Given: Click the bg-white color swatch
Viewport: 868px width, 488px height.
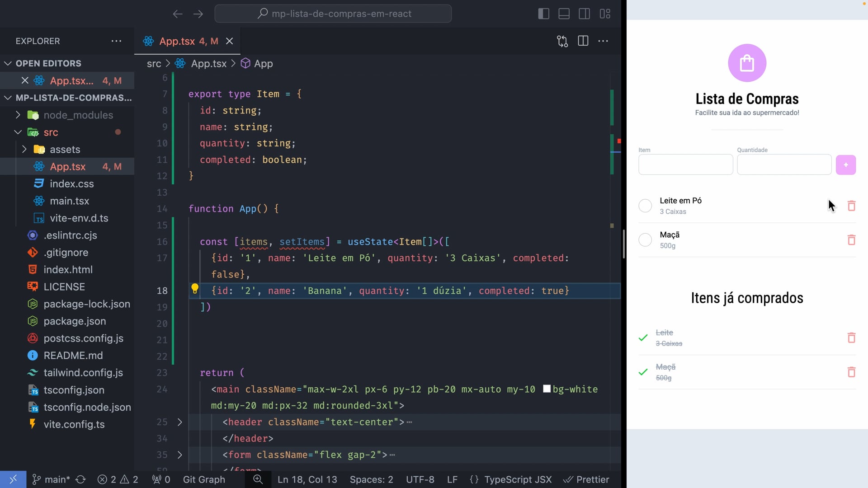Looking at the screenshot, I should [x=547, y=389].
